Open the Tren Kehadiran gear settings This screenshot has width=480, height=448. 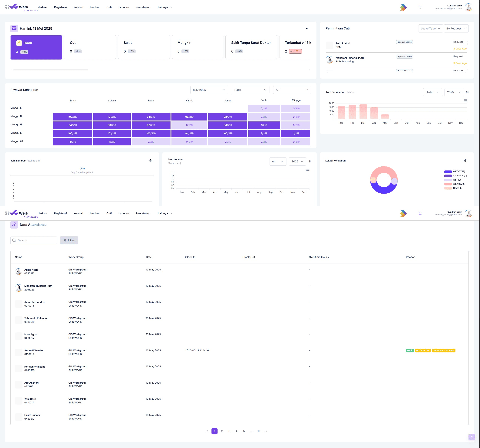point(467,92)
